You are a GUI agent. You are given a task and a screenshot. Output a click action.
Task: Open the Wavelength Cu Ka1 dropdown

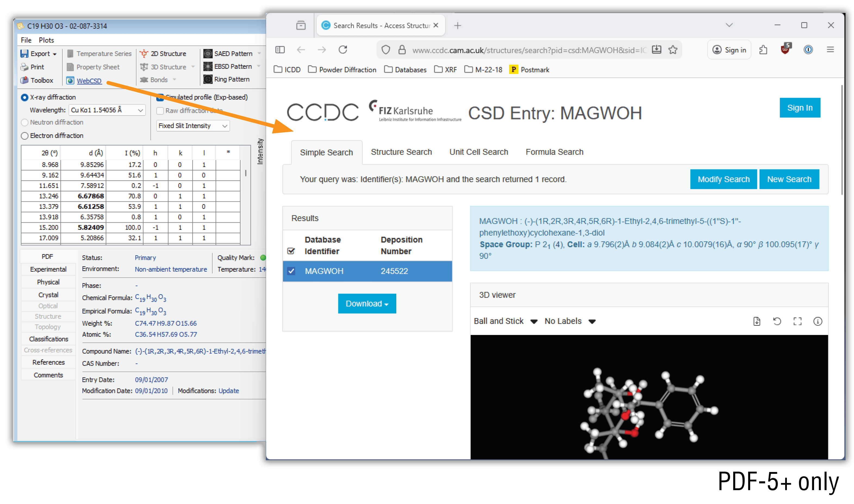click(x=107, y=110)
